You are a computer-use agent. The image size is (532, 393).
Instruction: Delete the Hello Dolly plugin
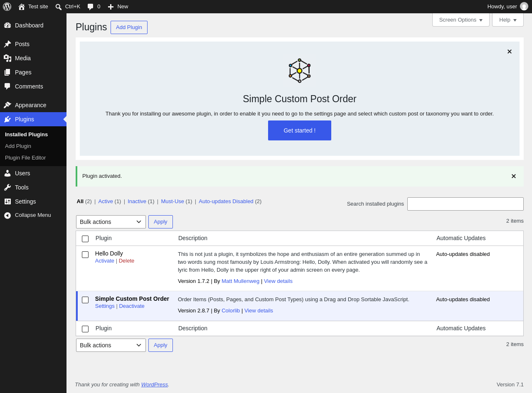(126, 260)
